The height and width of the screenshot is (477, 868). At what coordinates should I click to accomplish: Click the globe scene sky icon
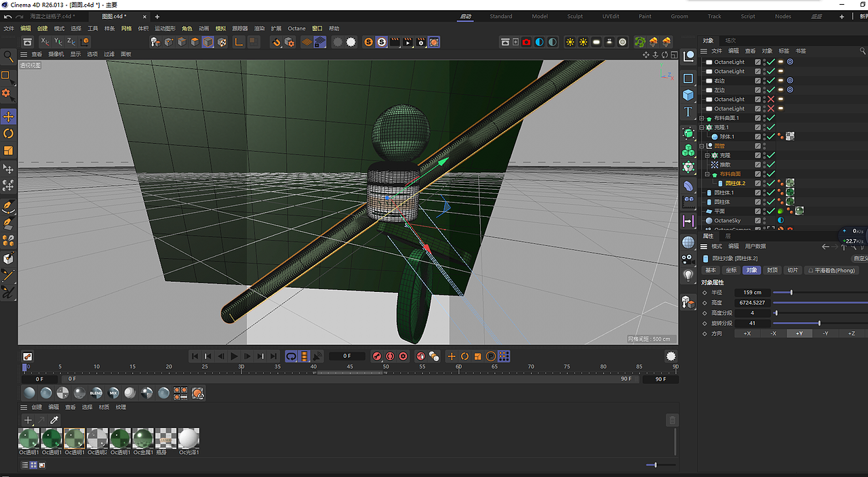click(688, 242)
